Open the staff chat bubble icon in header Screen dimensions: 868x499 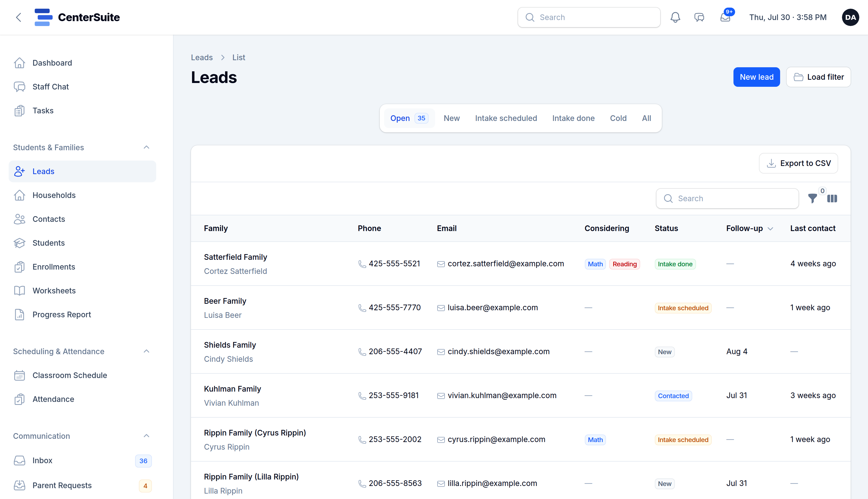pyautogui.click(x=699, y=17)
